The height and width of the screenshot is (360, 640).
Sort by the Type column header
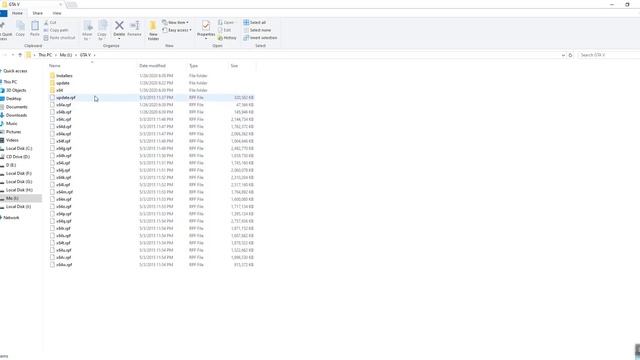(193, 66)
